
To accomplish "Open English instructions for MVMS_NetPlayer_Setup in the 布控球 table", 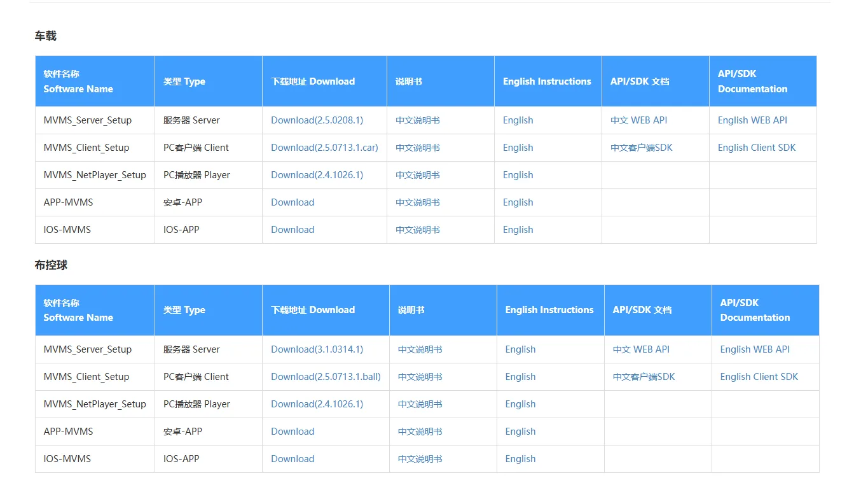I will point(521,404).
